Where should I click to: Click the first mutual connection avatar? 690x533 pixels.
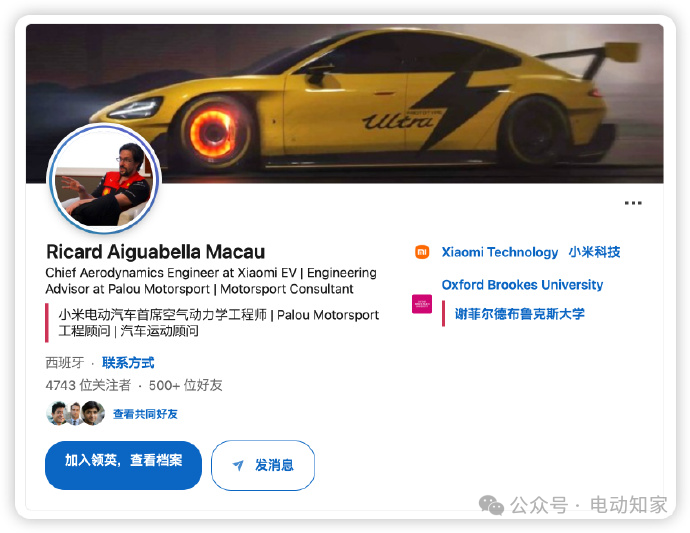coord(57,413)
